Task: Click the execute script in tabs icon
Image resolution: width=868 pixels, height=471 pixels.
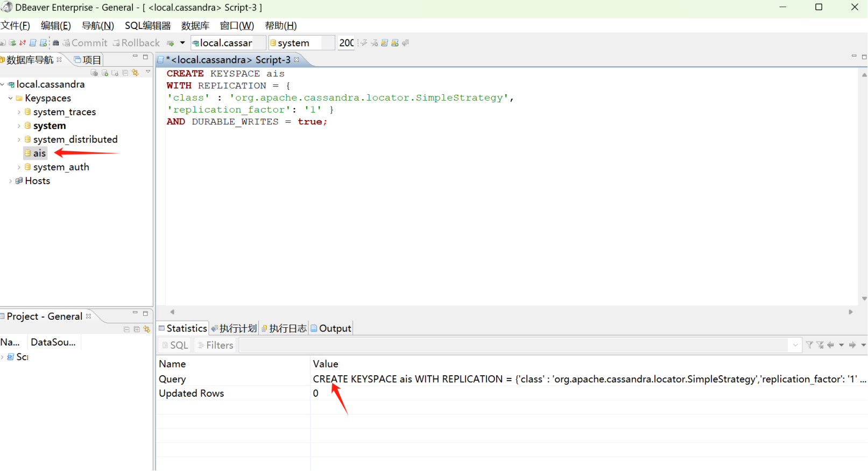Action: [395, 43]
